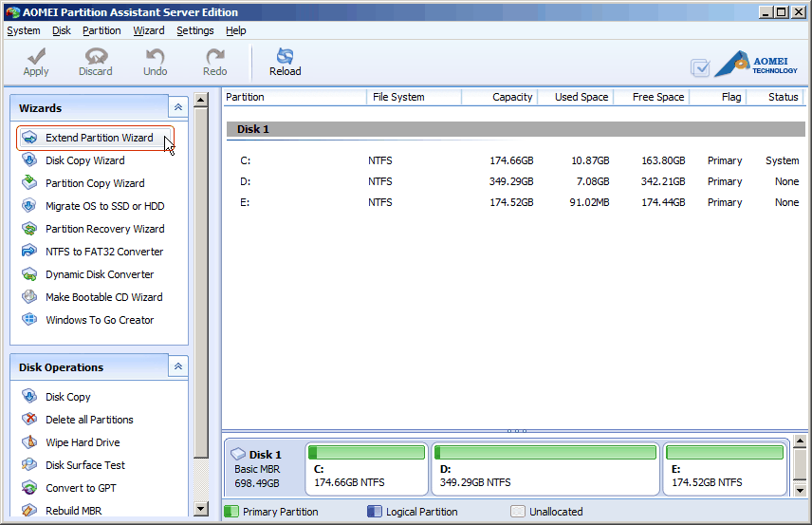Viewport: 812px width, 525px height.
Task: Launch Extend Partition Wizard link
Action: coord(100,138)
